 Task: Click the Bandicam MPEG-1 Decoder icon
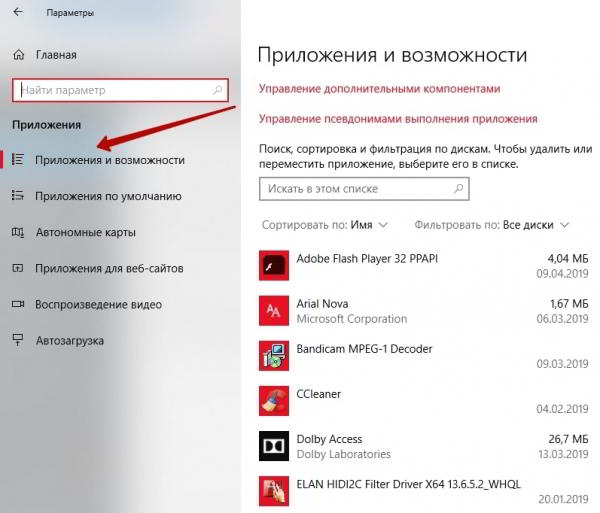coord(274,356)
